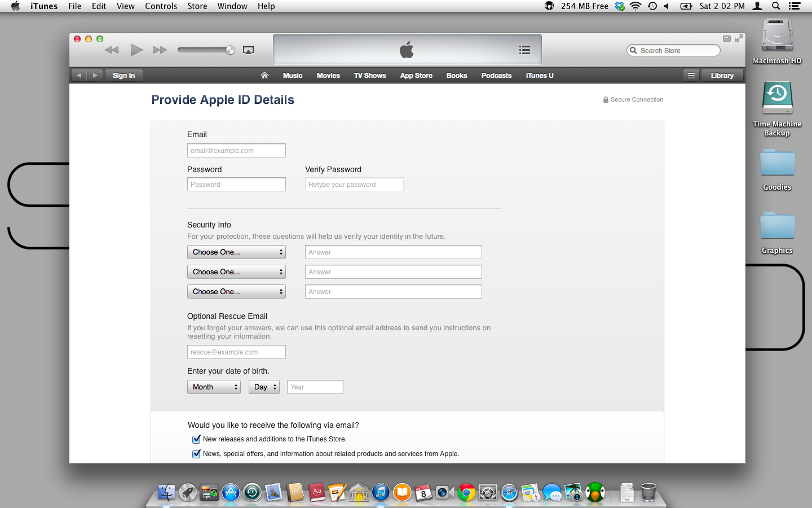Screen dimensions: 812x508
Task: Choose a birth Month from the dropdown
Action: point(214,387)
